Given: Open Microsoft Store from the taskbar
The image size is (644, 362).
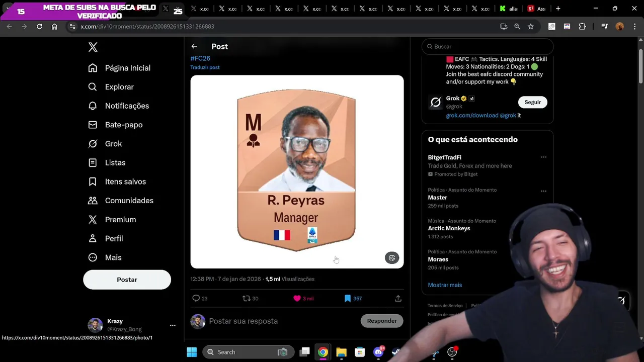Looking at the screenshot, I should 359,352.
